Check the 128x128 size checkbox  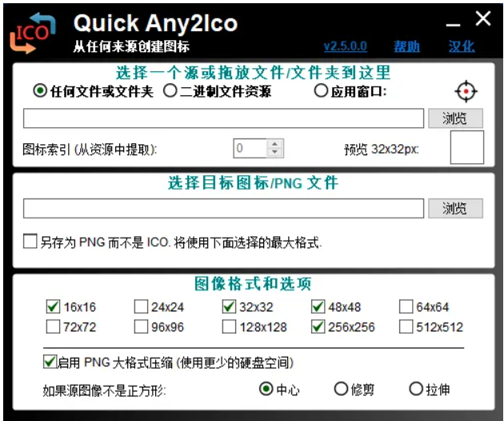pos(229,327)
